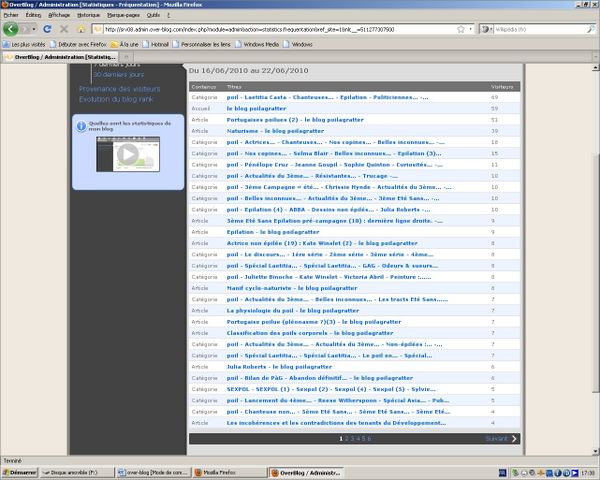Open the Hotmail bookmark
The height and width of the screenshot is (480, 600).
pos(156,44)
